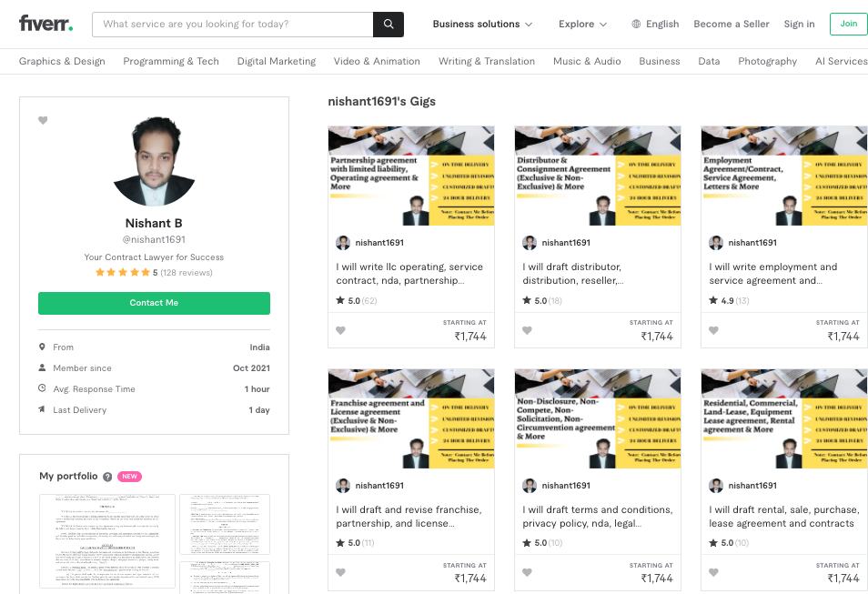The width and height of the screenshot is (868, 594).
Task: Click the Fiverr logo
Action: point(45,24)
